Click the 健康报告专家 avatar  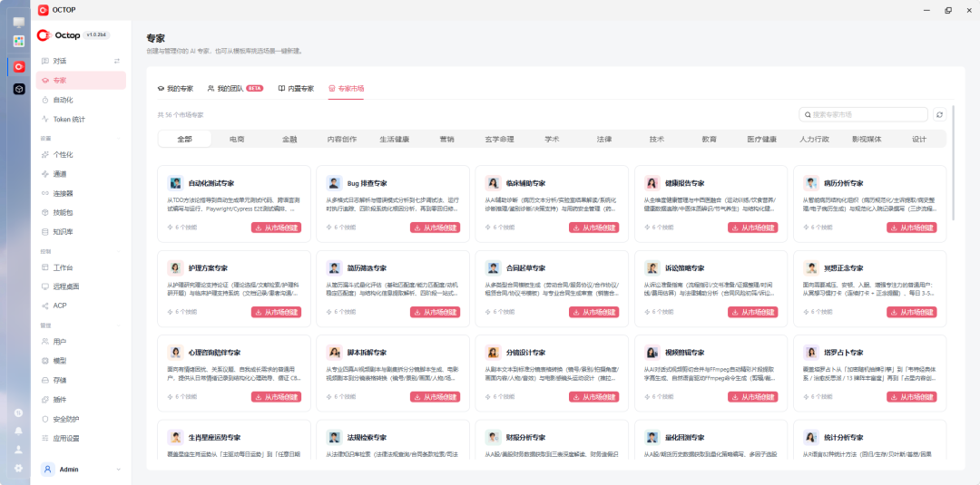coord(652,183)
